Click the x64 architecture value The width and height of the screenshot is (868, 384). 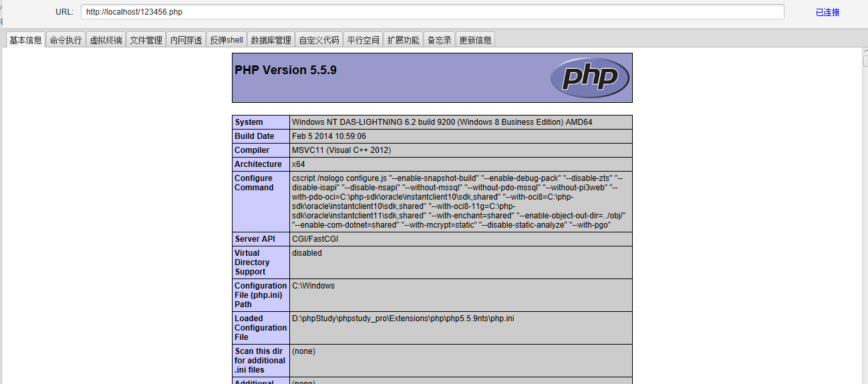(299, 164)
